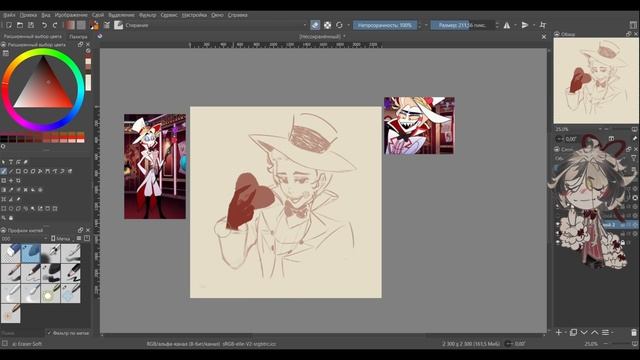Reload the original brush preset
This screenshot has width=640, height=360.
(339, 25)
